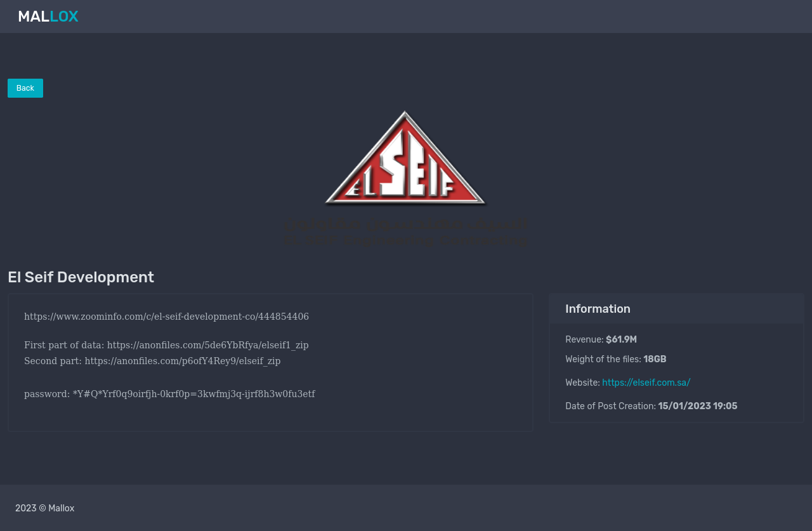Click the MALLOX logo in the header

[x=48, y=16]
